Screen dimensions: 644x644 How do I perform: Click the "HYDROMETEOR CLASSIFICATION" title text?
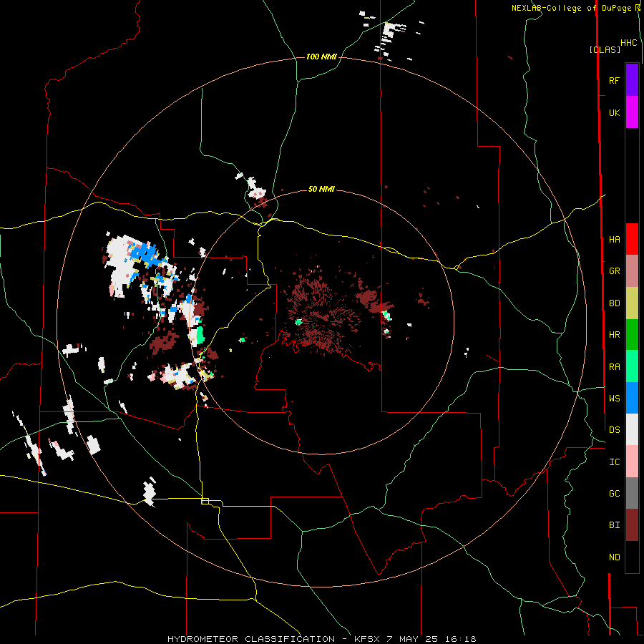pyautogui.click(x=251, y=639)
